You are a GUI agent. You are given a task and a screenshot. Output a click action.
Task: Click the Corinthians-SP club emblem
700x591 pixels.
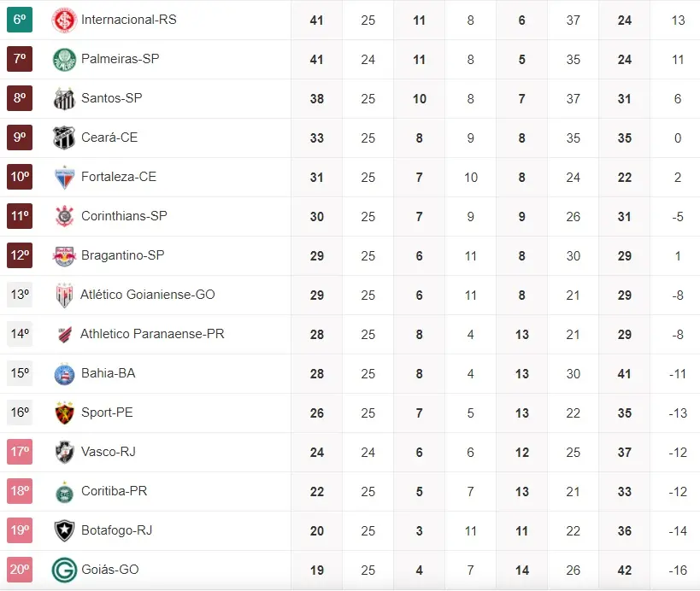[64, 216]
